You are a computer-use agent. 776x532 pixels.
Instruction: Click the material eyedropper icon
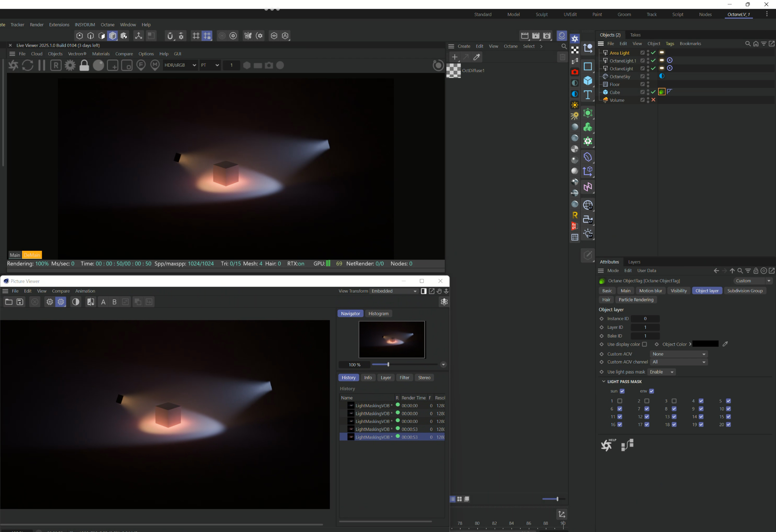pos(477,57)
